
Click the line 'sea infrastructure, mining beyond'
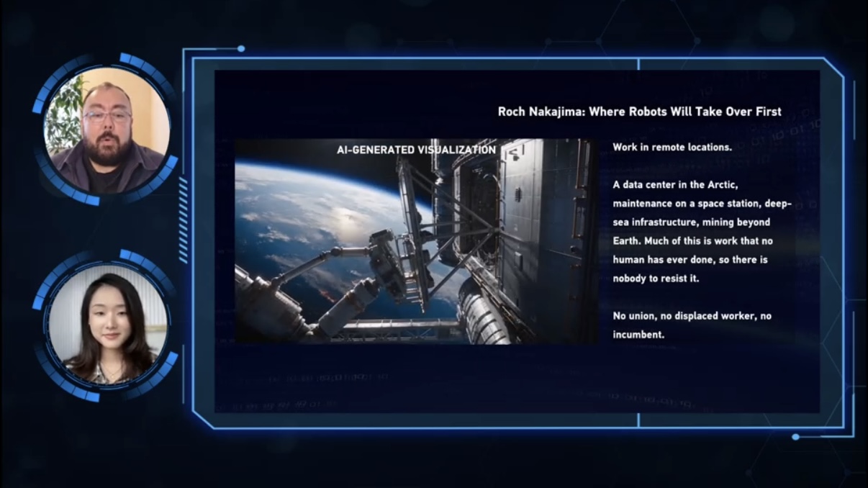point(691,222)
